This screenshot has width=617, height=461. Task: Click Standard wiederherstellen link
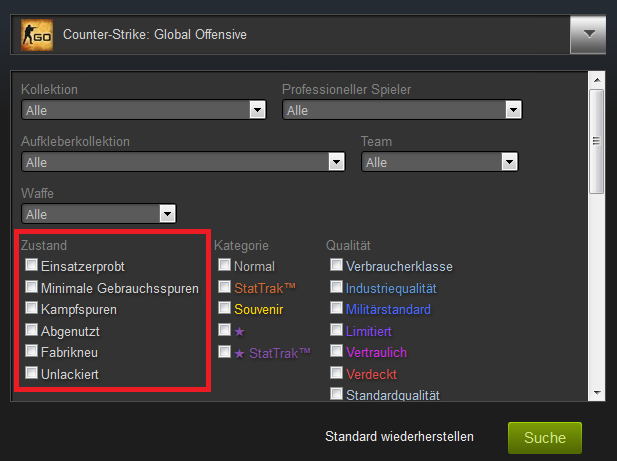[x=399, y=437]
